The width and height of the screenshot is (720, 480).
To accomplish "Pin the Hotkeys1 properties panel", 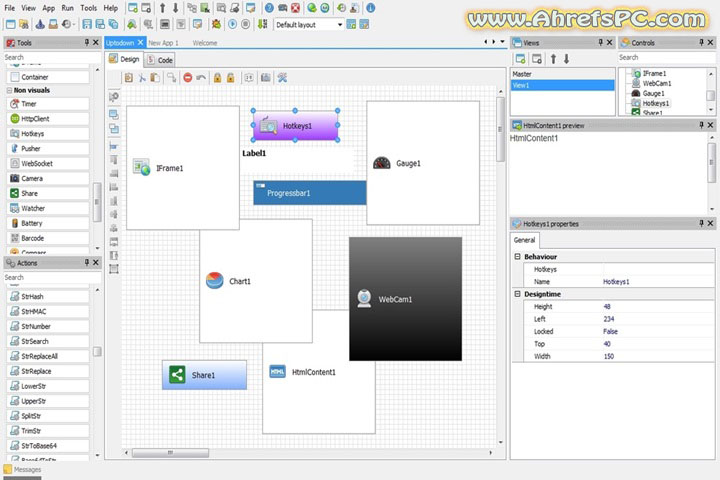I will click(x=701, y=223).
